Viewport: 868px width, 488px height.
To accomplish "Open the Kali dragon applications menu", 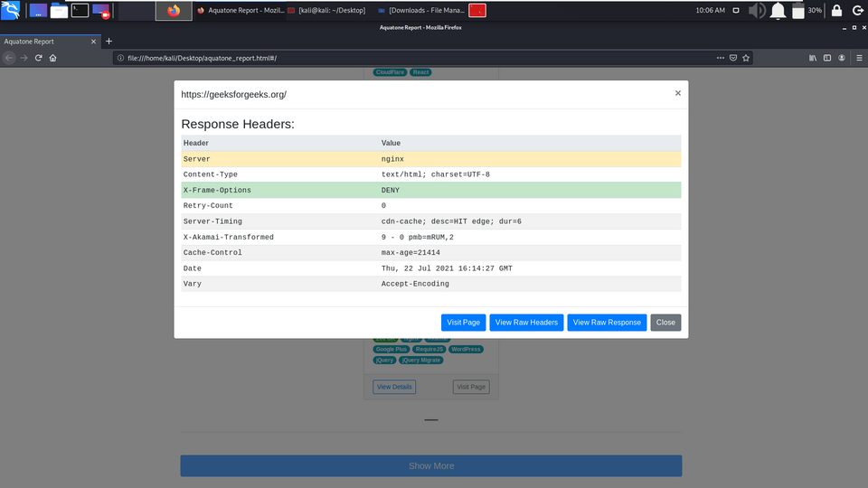I will click(x=11, y=10).
